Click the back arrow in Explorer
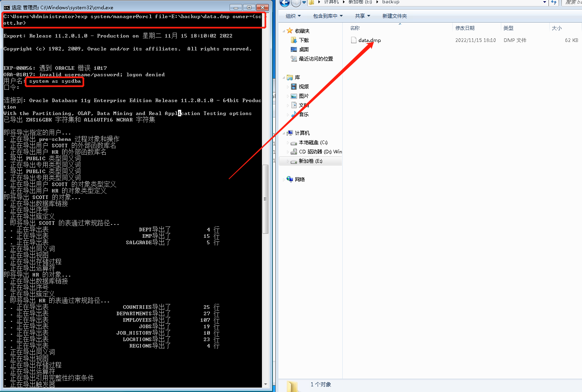 pyautogui.click(x=285, y=2)
